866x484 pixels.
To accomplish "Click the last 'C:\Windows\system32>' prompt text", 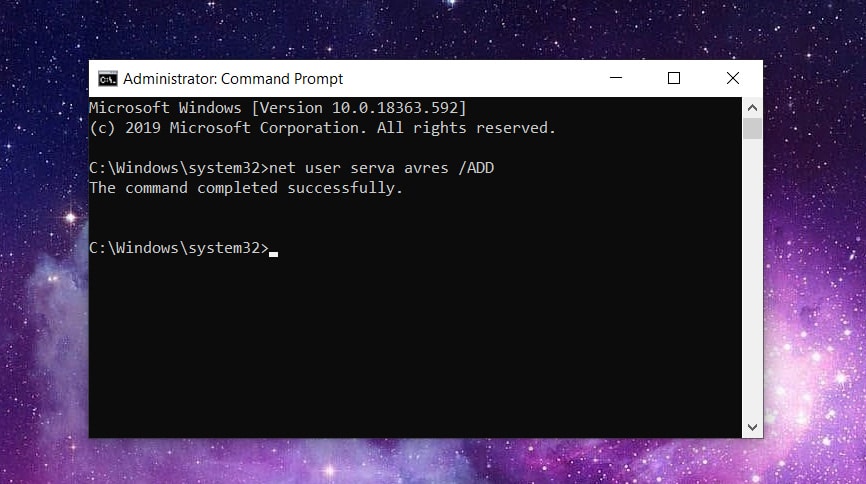I will pyautogui.click(x=179, y=248).
